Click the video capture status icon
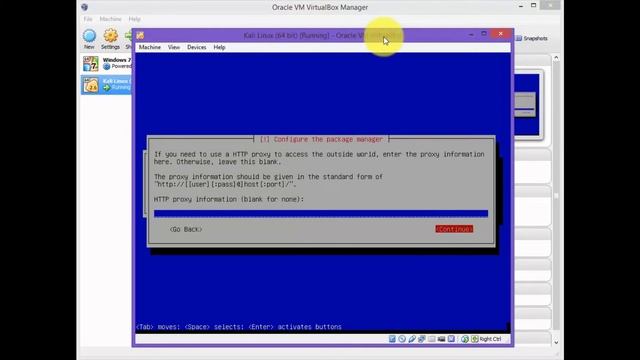The image size is (640, 360). click(441, 339)
